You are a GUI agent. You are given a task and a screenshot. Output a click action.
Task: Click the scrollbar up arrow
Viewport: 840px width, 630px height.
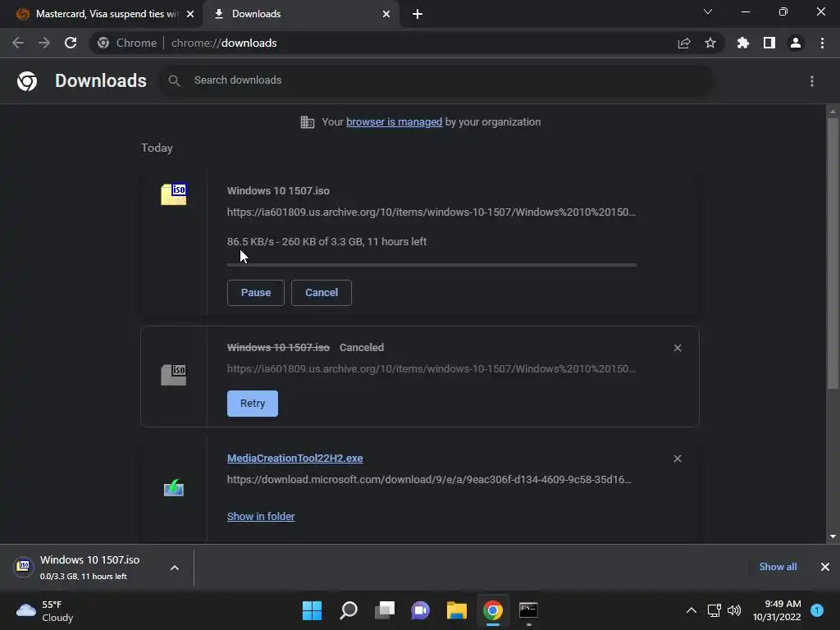click(833, 112)
